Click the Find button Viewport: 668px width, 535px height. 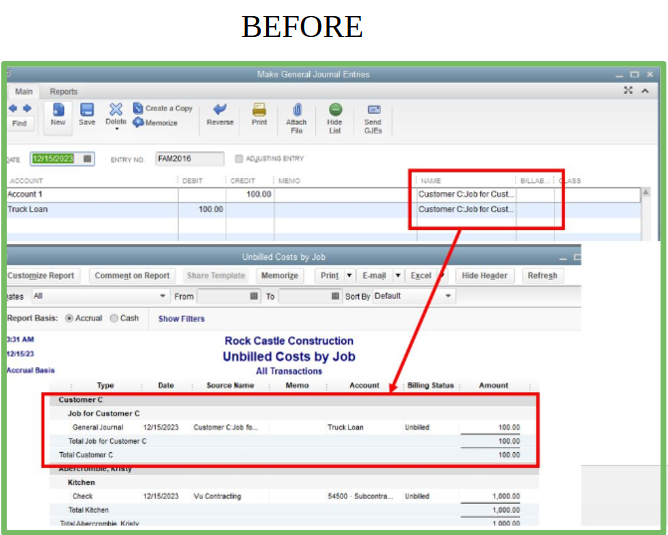(x=20, y=123)
